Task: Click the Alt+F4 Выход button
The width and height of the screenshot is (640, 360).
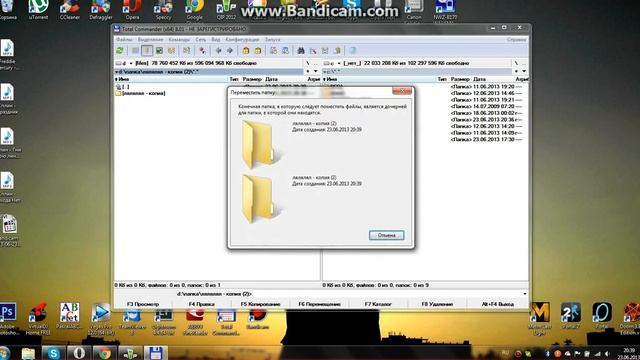Action: (x=498, y=304)
